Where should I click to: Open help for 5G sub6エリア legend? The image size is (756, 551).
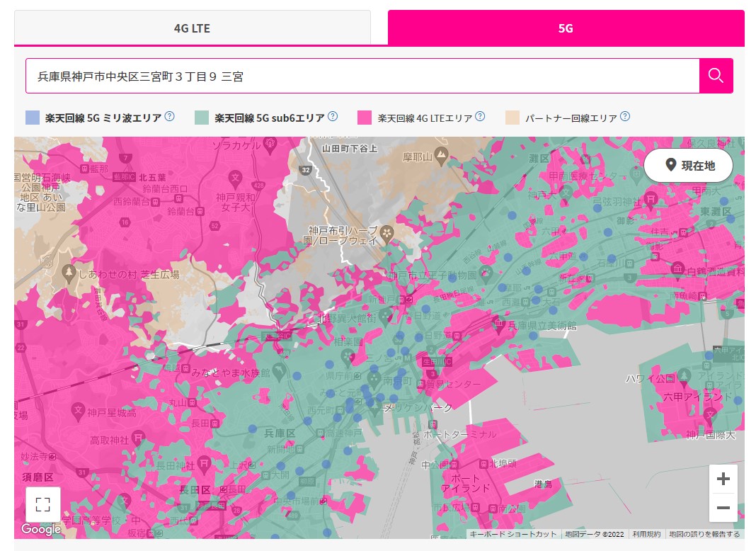[333, 116]
